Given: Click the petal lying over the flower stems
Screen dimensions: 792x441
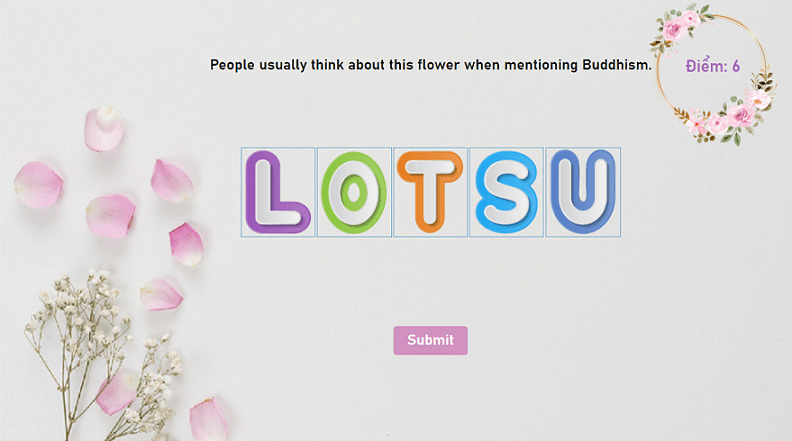Looking at the screenshot, I should (117, 393).
